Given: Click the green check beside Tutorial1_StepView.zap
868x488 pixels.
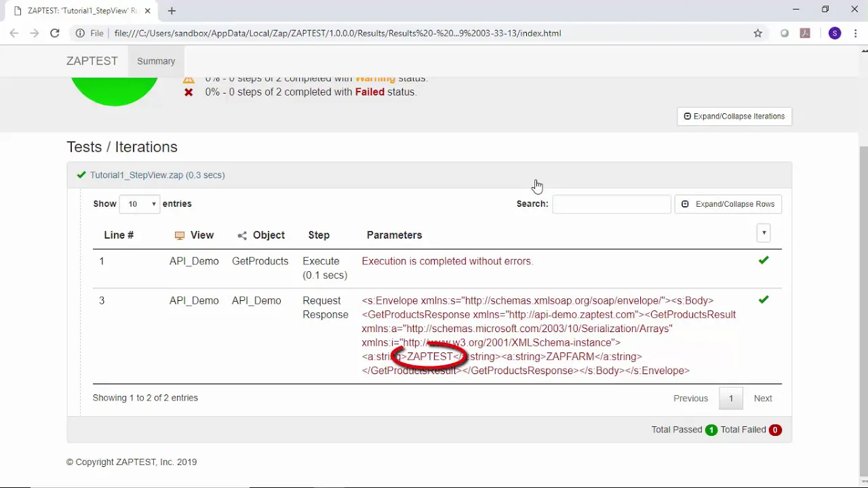Looking at the screenshot, I should pos(81,175).
